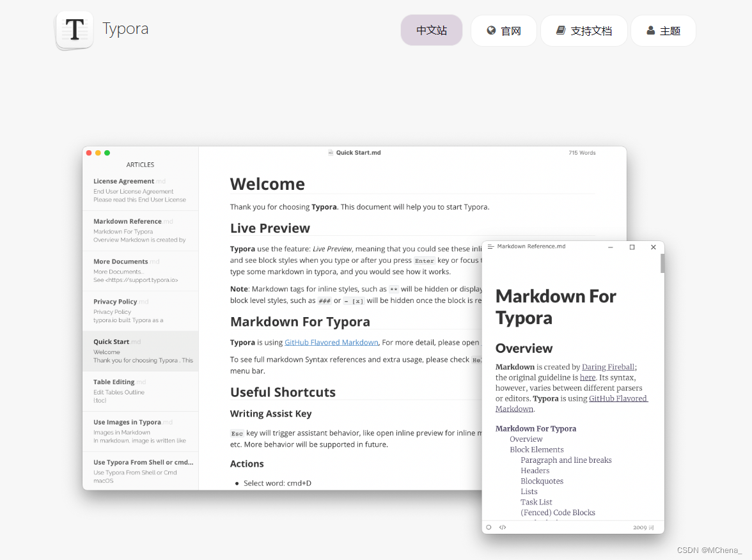Jump to Block Elements in the table of contents
Screen dimensions: 752x560
point(537,450)
